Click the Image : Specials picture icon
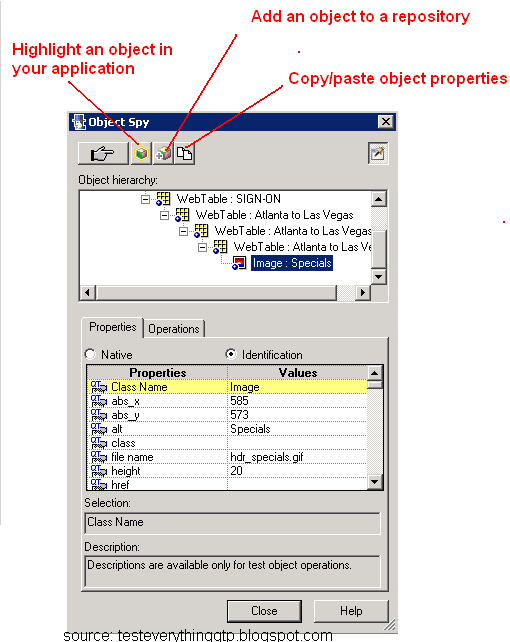Viewport: 510px width, 642px height. (239, 263)
